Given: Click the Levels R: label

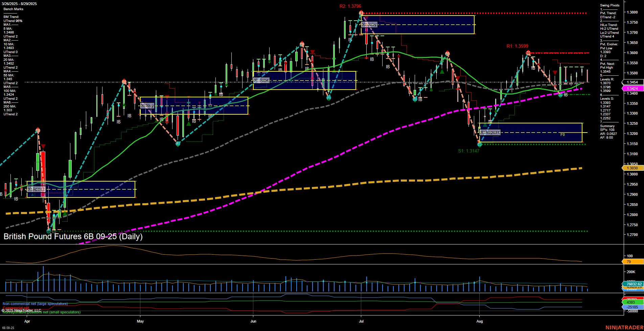Looking at the screenshot, I should click(x=607, y=79).
